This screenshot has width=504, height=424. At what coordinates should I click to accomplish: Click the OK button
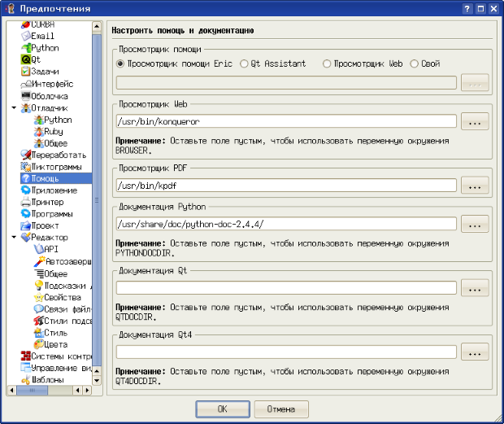[x=222, y=409]
